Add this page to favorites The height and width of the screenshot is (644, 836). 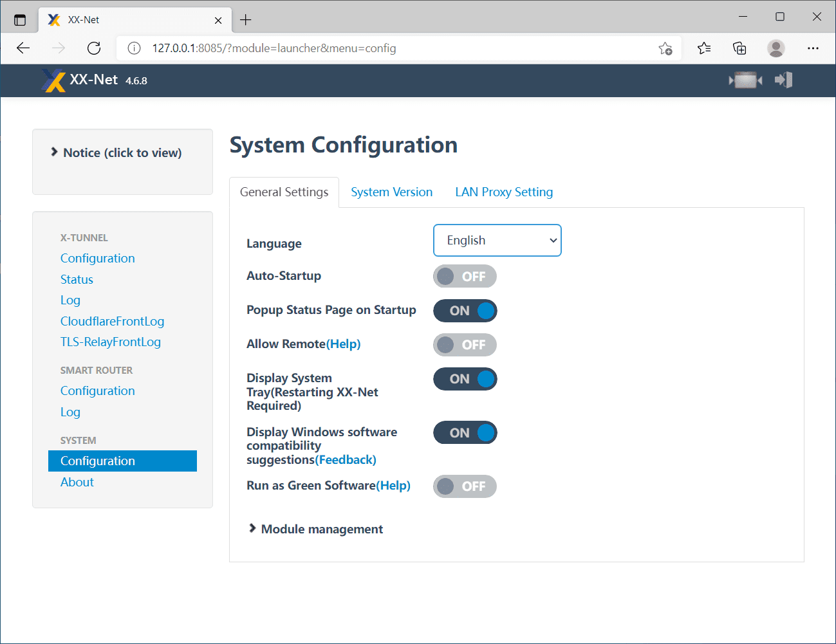(x=665, y=48)
